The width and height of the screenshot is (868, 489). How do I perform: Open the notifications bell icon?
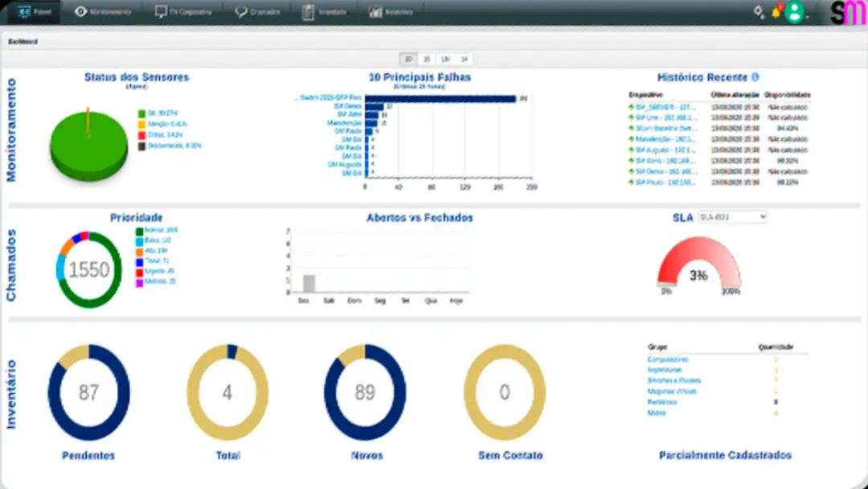tap(776, 13)
